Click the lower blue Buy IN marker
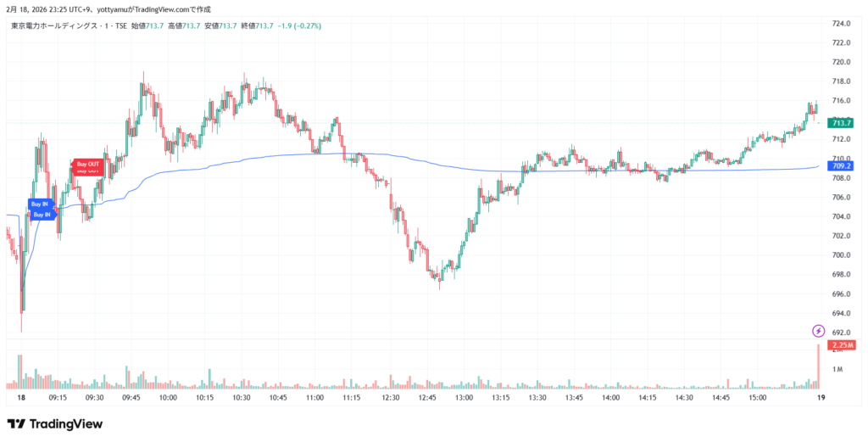The height and width of the screenshot is (442, 868). [x=42, y=215]
